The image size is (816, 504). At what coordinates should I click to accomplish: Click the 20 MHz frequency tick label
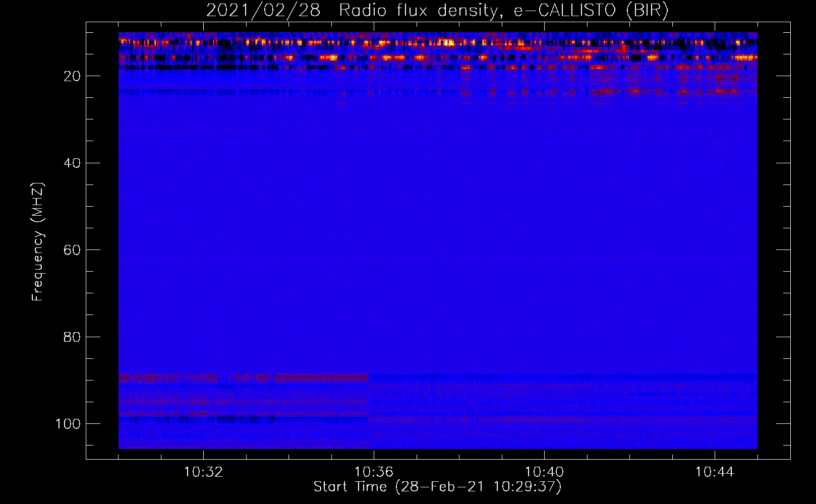72,76
